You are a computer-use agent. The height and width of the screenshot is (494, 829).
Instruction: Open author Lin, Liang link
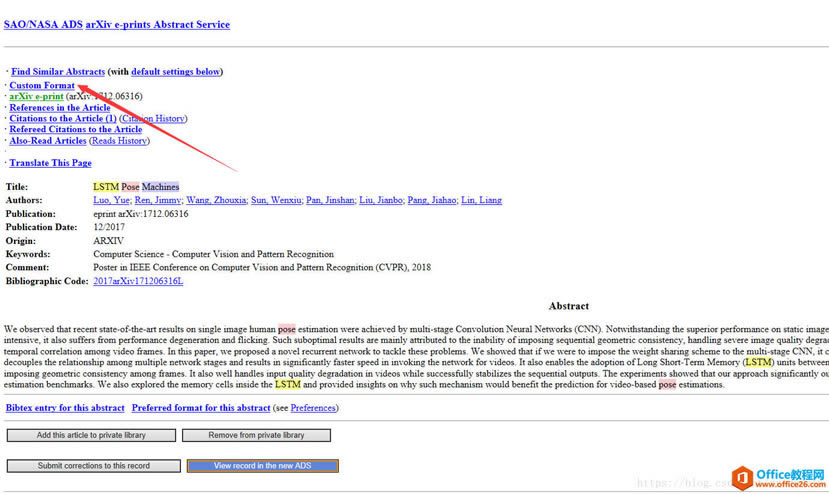coord(481,200)
